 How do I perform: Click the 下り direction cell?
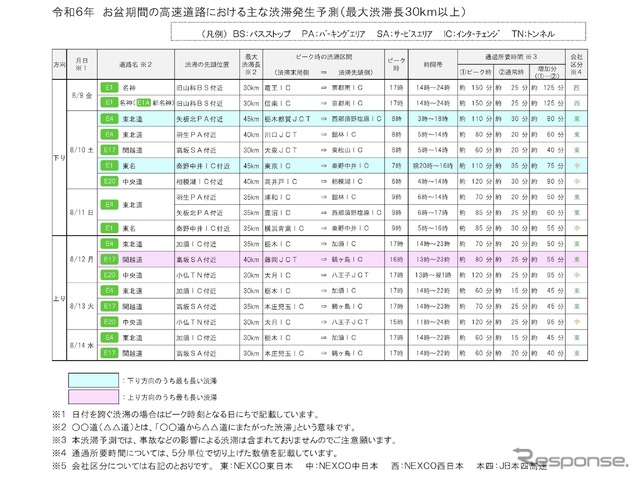pos(59,158)
